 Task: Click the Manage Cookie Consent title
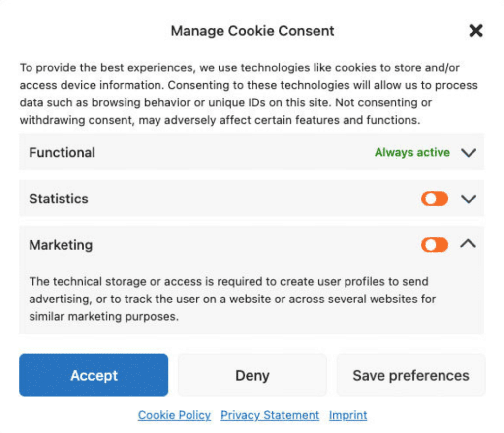[x=252, y=31]
